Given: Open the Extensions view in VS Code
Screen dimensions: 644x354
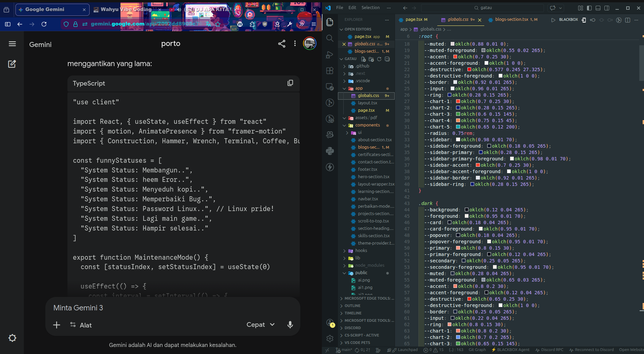Looking at the screenshot, I should [330, 70].
